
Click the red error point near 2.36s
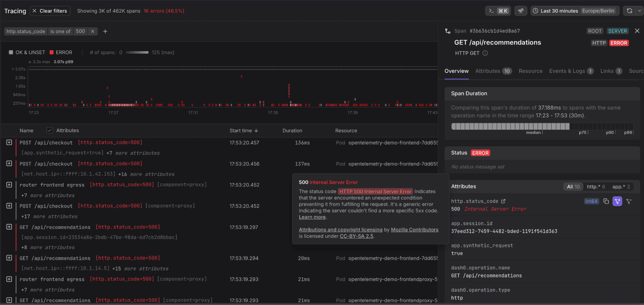click(241, 77)
